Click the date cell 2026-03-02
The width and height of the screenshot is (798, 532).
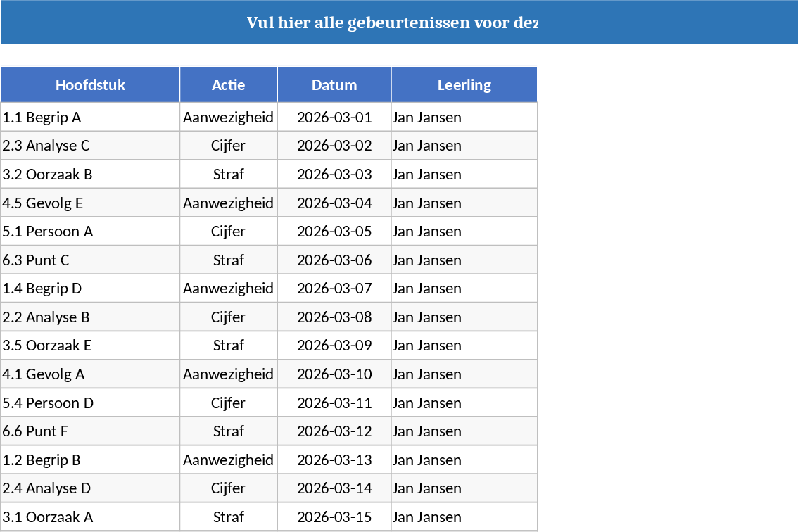click(x=334, y=146)
